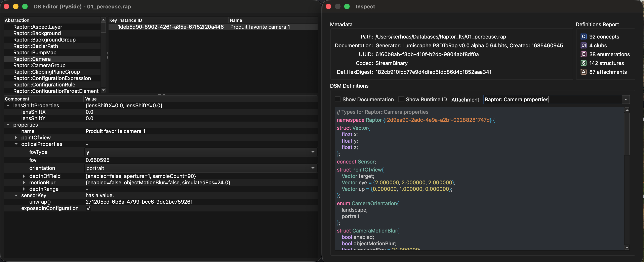The image size is (644, 262).
Task: Click the clubs 'Cl' icon
Action: point(583,45)
